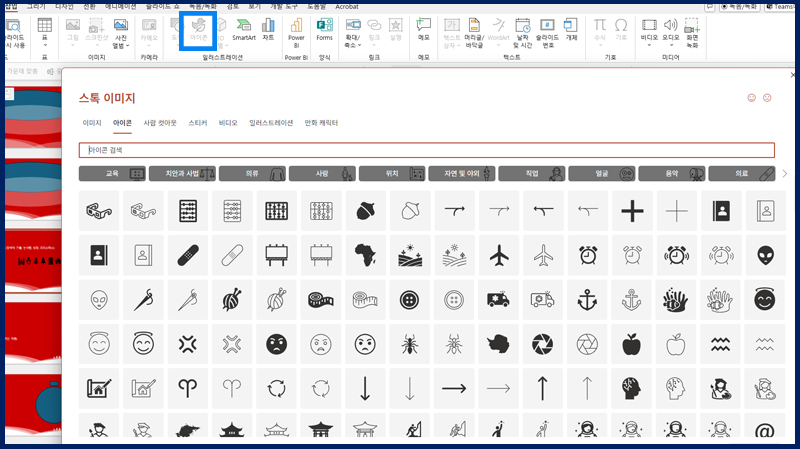Filter icons by the Music category
800x449 pixels.
pyautogui.click(x=672, y=173)
